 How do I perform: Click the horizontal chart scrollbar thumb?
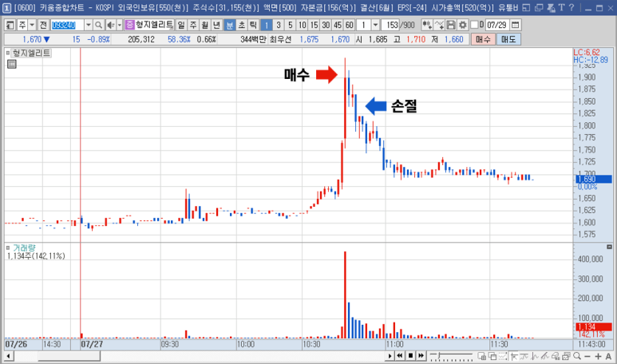69,356
